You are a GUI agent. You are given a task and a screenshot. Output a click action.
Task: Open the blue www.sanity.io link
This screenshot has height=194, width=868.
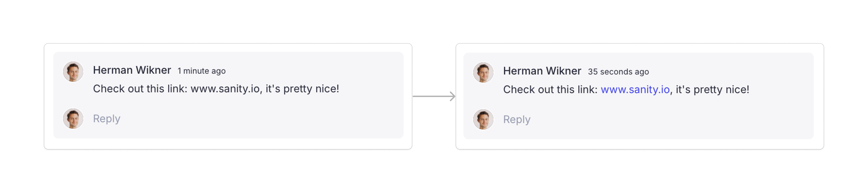pos(635,90)
